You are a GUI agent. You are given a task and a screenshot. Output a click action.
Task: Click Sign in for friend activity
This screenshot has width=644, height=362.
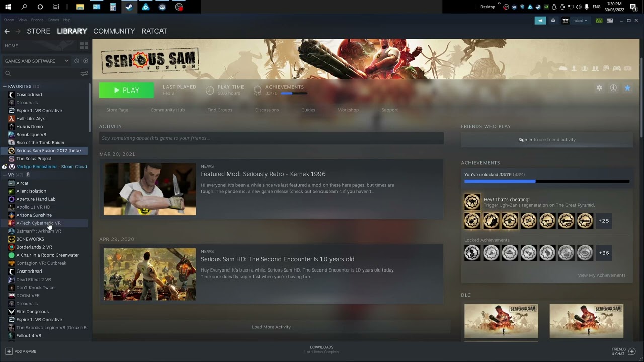tap(525, 140)
